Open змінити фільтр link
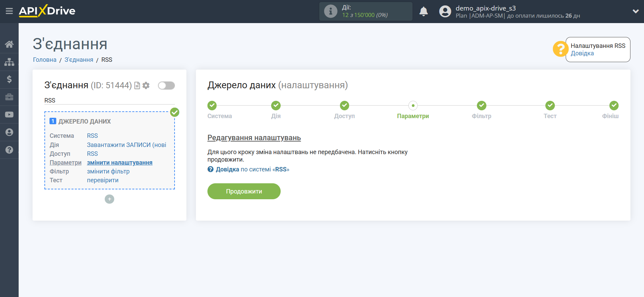The height and width of the screenshot is (297, 644). click(x=108, y=171)
